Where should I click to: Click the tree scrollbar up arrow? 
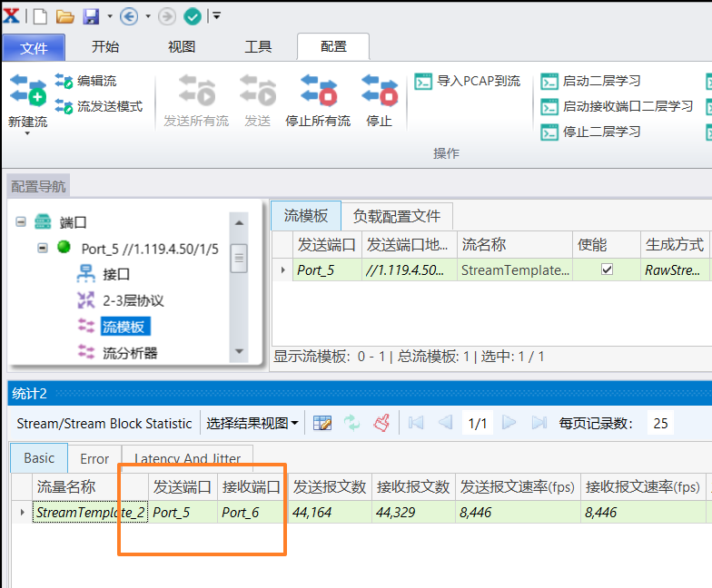(x=239, y=223)
